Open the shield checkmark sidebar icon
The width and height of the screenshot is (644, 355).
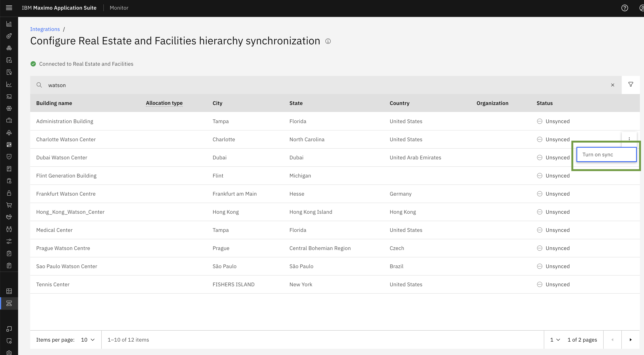pyautogui.click(x=9, y=157)
